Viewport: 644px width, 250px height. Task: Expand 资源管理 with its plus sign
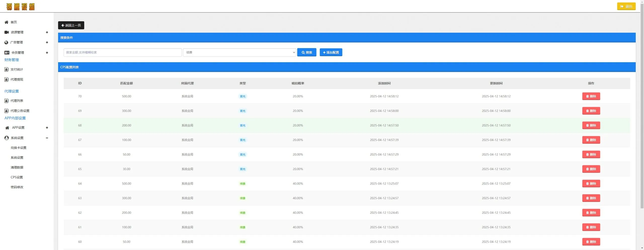pos(47,32)
